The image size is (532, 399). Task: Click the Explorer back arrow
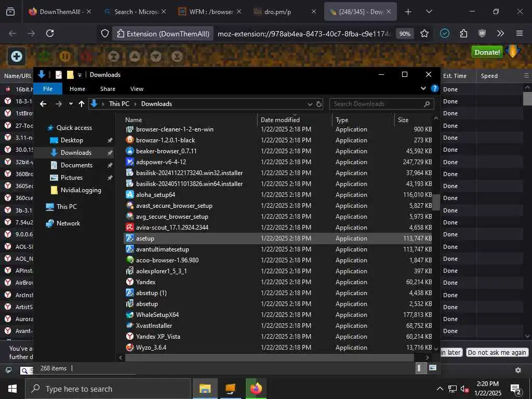43,104
